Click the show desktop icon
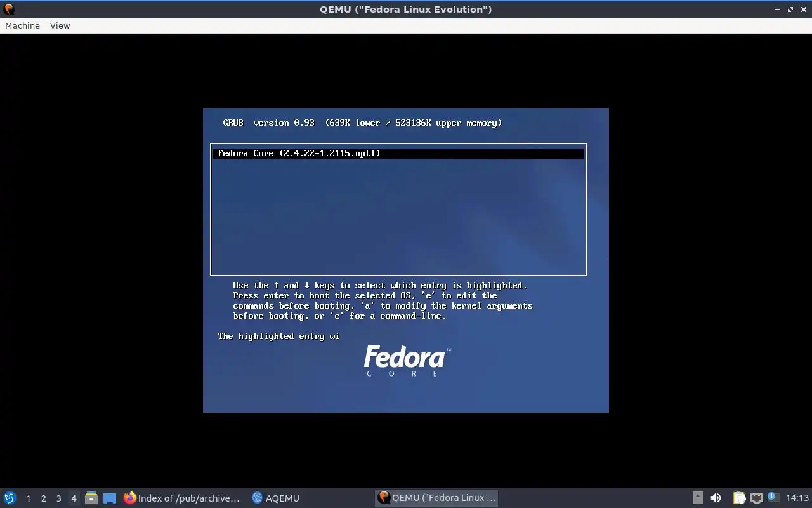 click(x=110, y=498)
